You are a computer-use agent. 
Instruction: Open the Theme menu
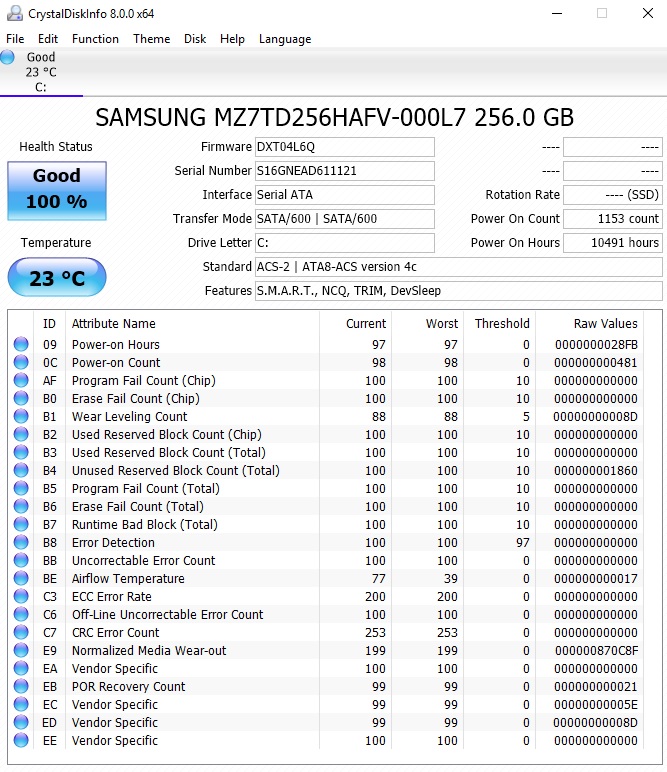(x=152, y=39)
